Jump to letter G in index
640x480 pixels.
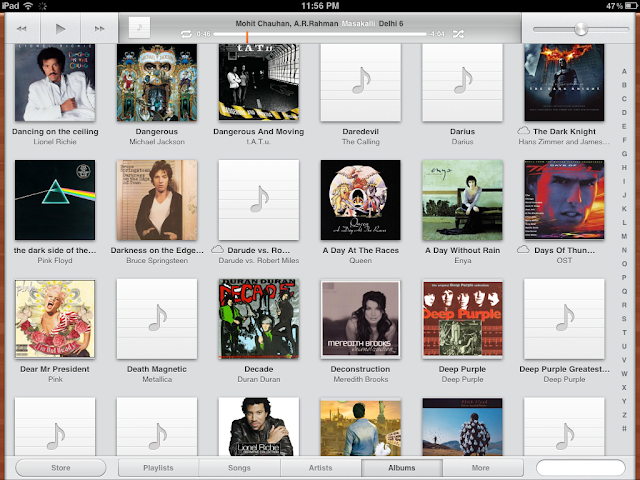click(624, 153)
